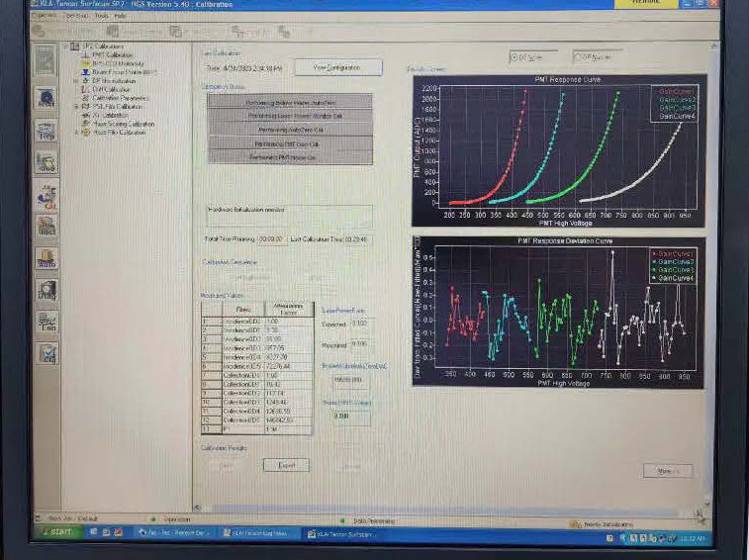The width and height of the screenshot is (749, 560).
Task: Expand the PSL Filter Calibration tree node
Action: [x=76, y=107]
